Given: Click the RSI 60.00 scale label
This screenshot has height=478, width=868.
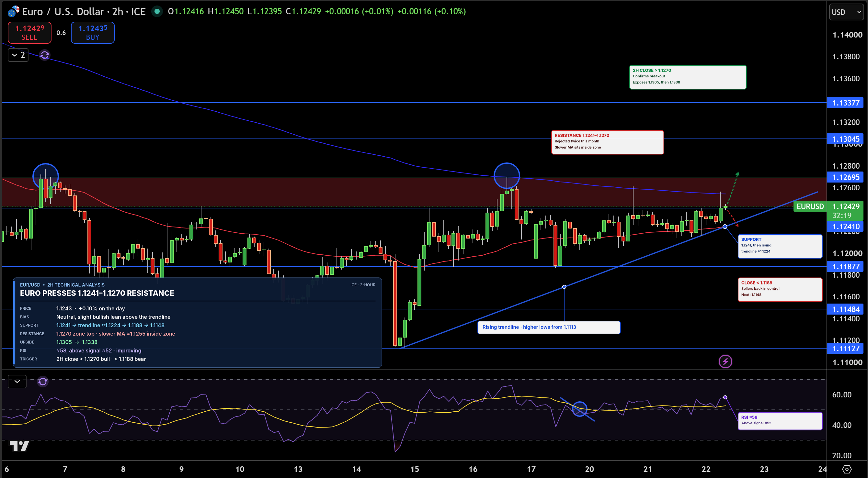Looking at the screenshot, I should pos(841,395).
